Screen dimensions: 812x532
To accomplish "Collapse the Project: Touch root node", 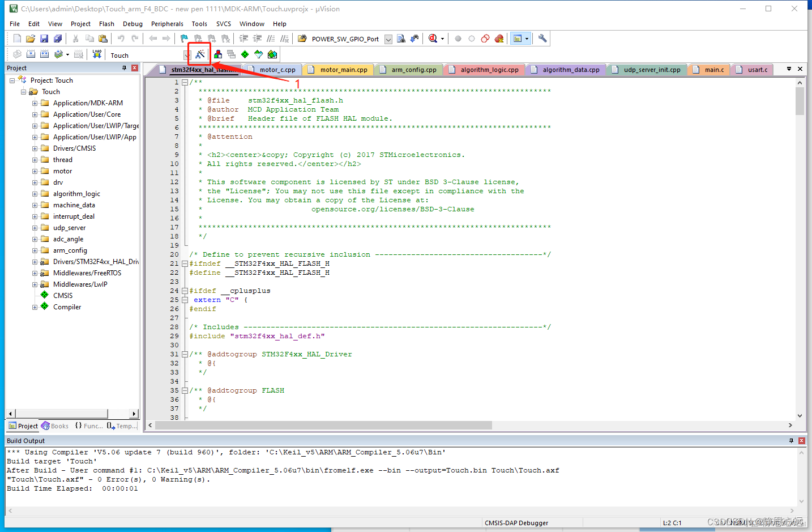I will (12, 80).
